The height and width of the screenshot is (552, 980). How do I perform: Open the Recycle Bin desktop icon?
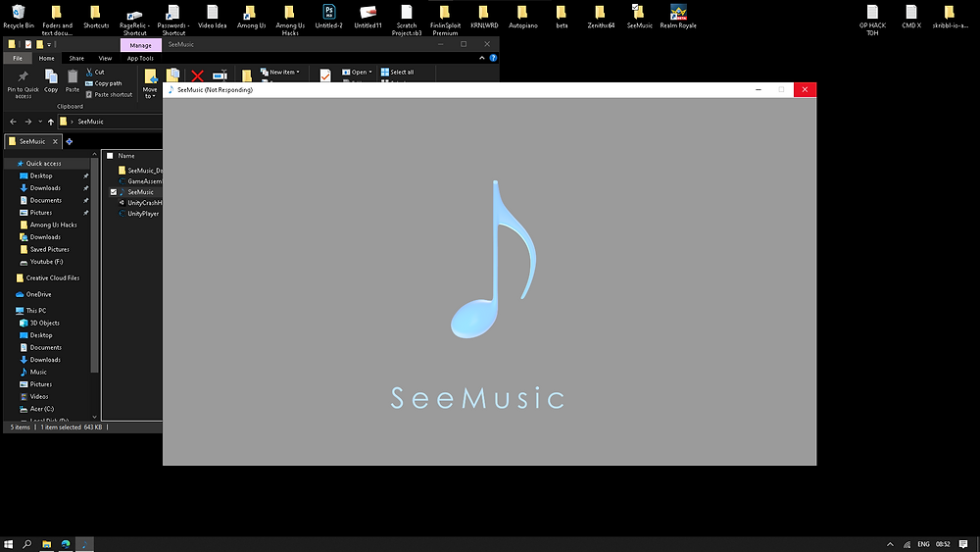coord(19,17)
